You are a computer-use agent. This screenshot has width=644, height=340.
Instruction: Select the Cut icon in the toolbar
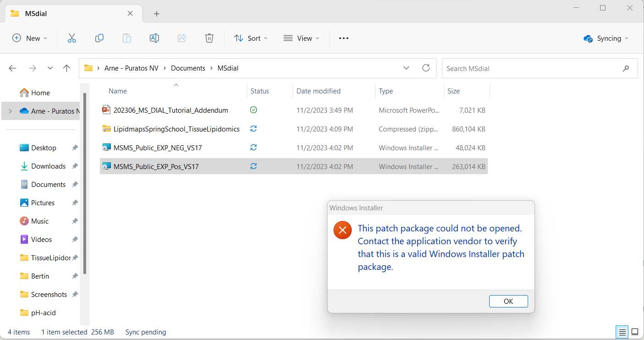(71, 38)
